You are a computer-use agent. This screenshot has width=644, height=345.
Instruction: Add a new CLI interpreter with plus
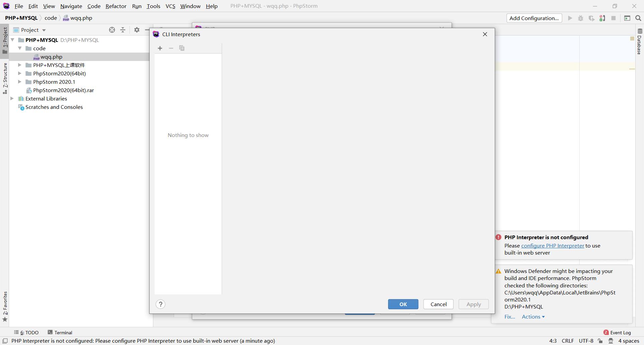point(160,48)
